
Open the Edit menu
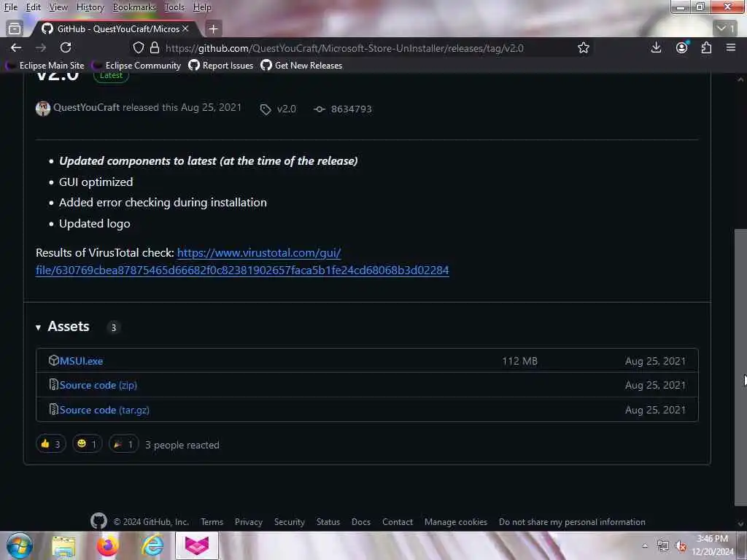coord(33,7)
